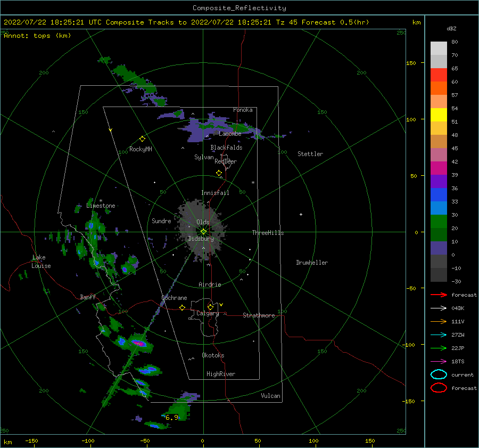Click the Cochrane label
The width and height of the screenshot is (479, 448).
click(x=174, y=298)
